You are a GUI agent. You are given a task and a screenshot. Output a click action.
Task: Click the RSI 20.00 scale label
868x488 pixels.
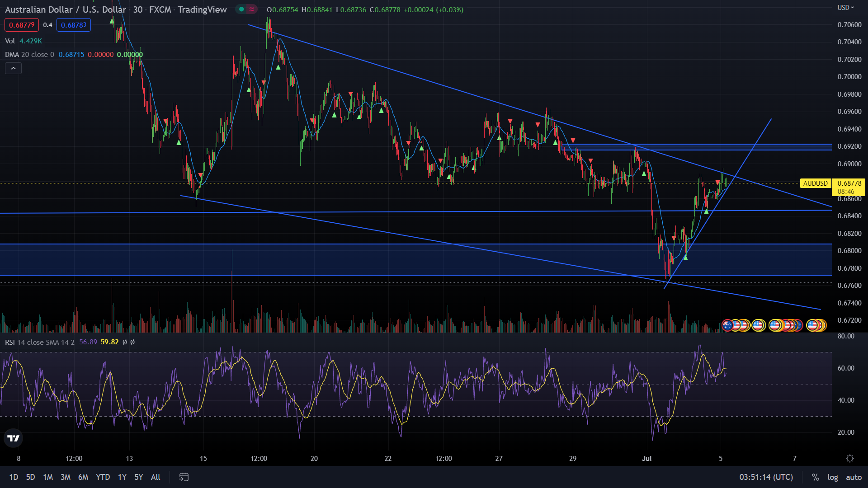tap(846, 432)
